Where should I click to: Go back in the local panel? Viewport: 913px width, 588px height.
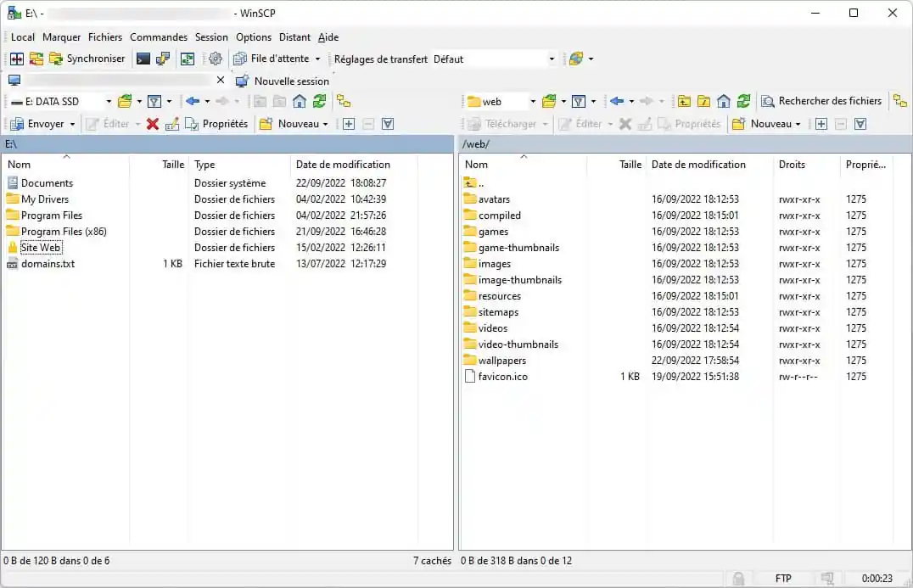click(192, 101)
